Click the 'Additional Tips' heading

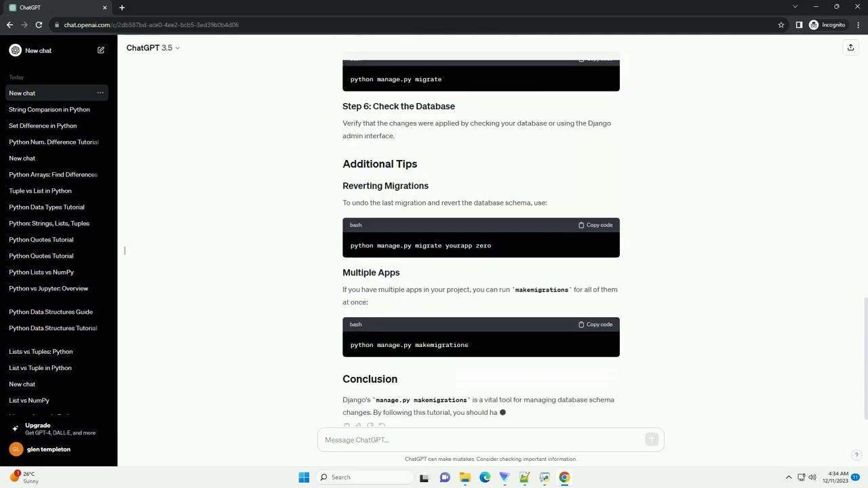click(x=380, y=164)
